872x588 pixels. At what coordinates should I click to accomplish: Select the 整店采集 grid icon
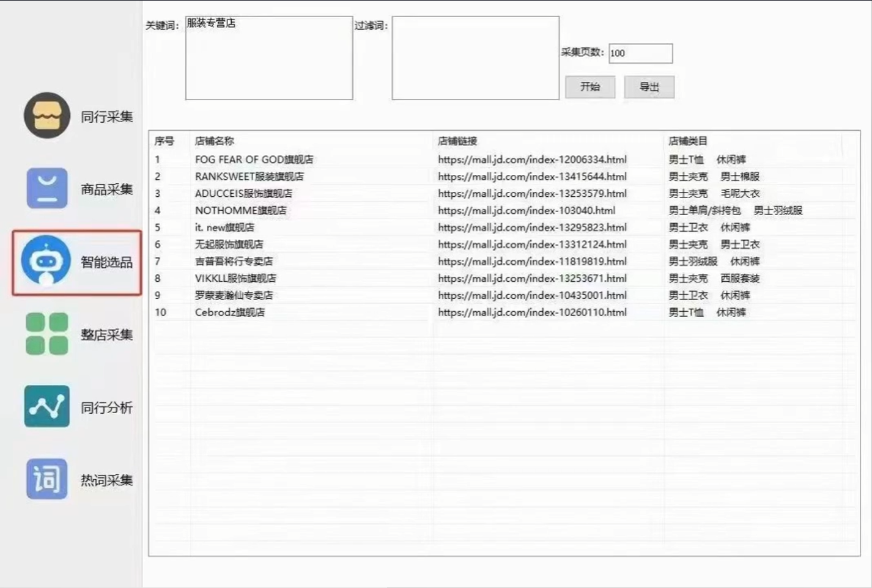(46, 334)
